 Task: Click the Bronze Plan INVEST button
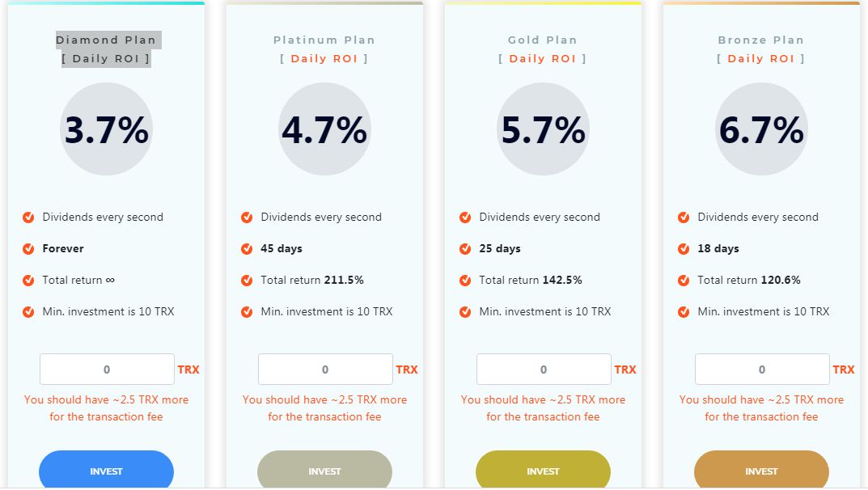pyautogui.click(x=762, y=470)
